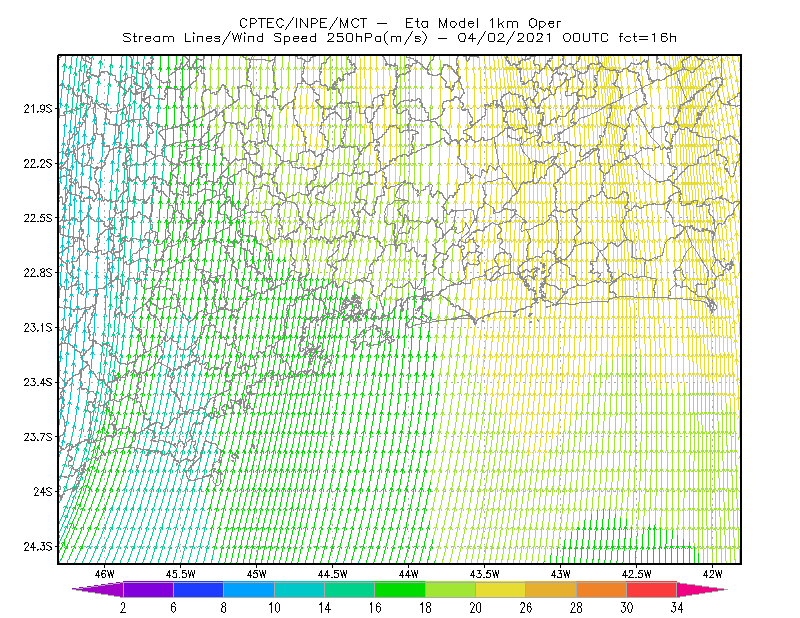The image size is (800, 618).
Task: Click the colorbar value label 2
Action: coord(123,608)
